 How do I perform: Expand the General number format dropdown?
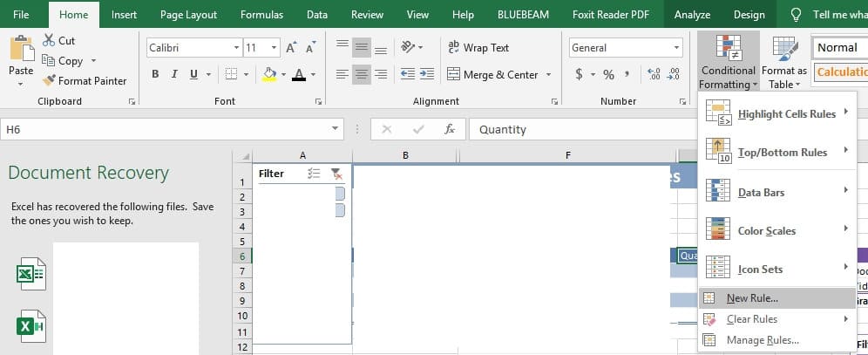click(676, 48)
